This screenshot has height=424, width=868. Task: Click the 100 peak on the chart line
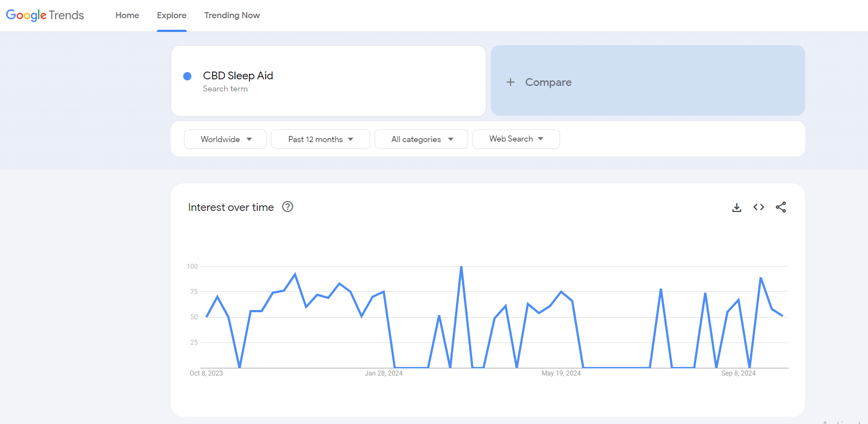(461, 267)
